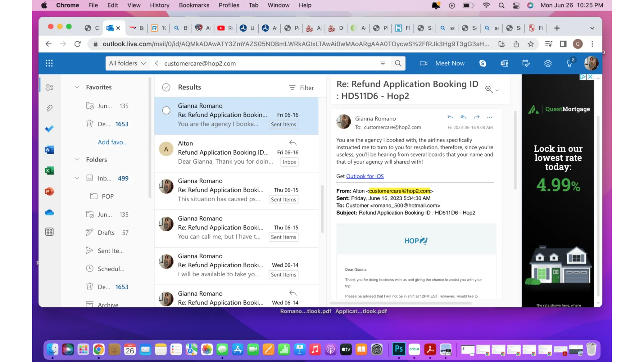
Task: Exit search with the back arrow
Action: [x=158, y=63]
